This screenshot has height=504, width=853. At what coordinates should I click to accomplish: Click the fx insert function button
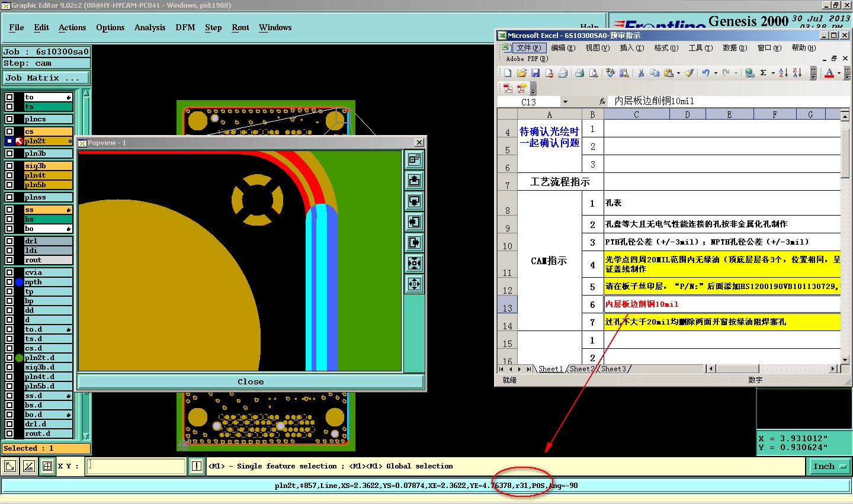tap(602, 102)
